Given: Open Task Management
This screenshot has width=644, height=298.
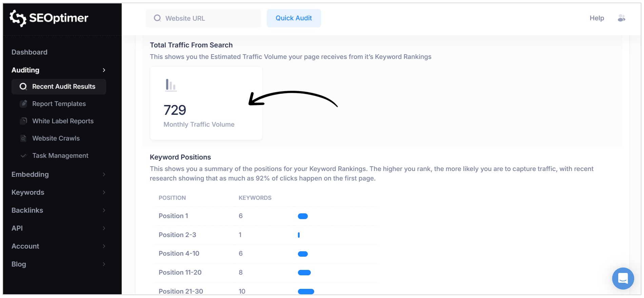Looking at the screenshot, I should [60, 156].
